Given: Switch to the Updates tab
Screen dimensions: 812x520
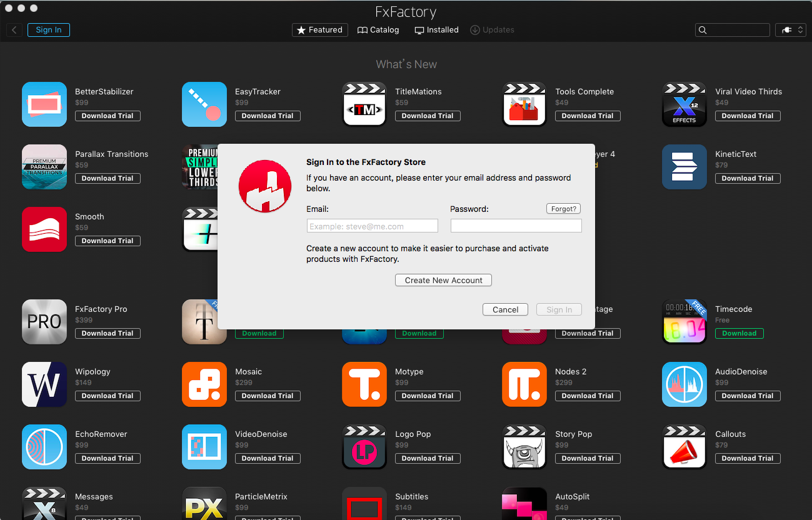Looking at the screenshot, I should (492, 30).
